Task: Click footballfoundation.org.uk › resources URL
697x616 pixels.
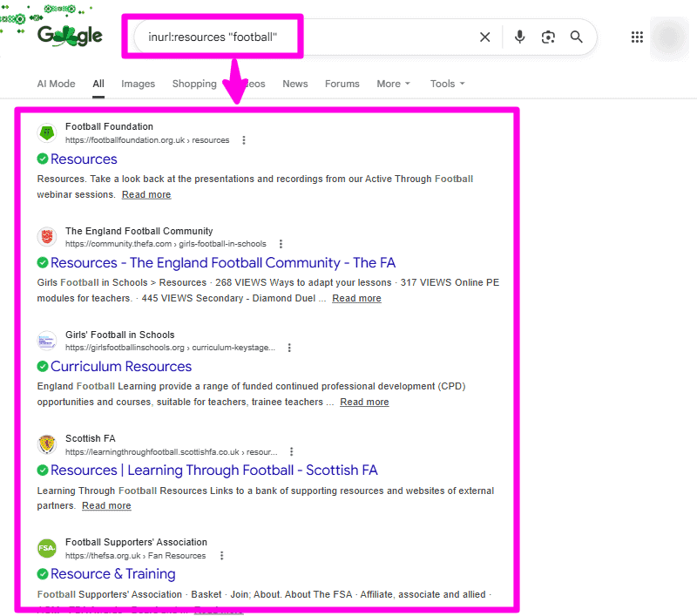Action: tap(147, 140)
